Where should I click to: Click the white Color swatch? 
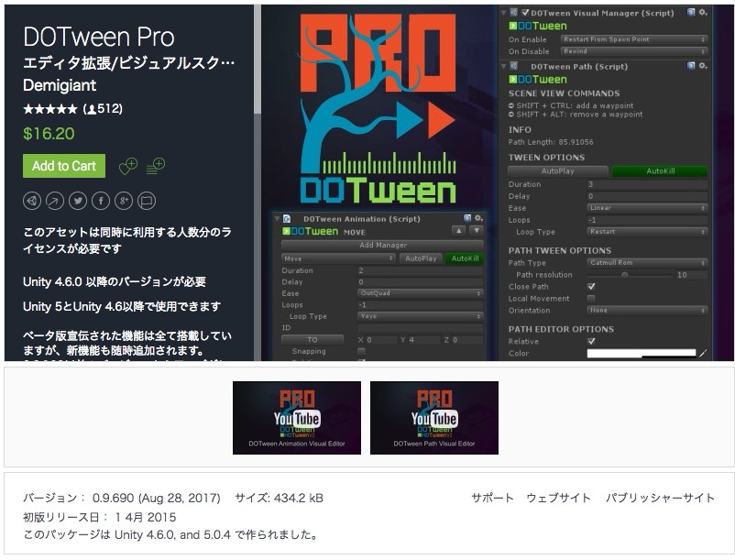coord(642,354)
